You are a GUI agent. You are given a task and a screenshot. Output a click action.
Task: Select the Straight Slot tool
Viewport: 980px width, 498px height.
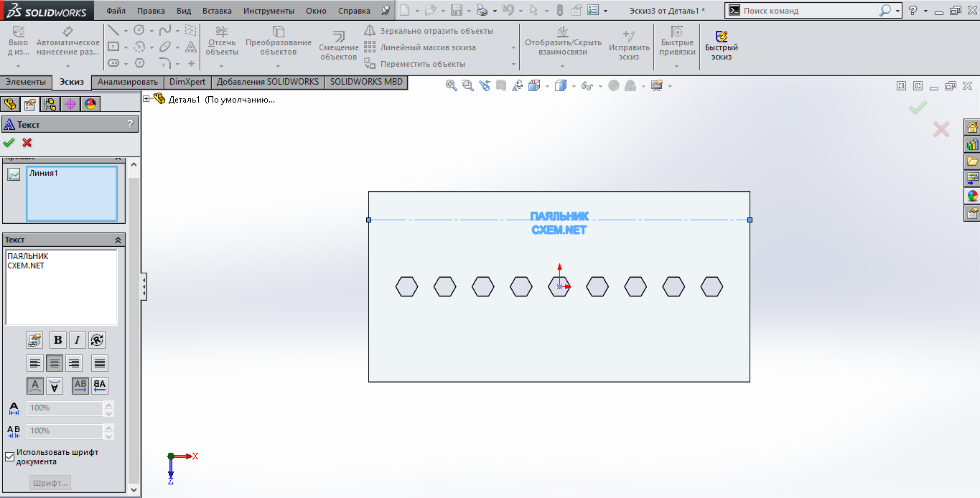coord(113,63)
